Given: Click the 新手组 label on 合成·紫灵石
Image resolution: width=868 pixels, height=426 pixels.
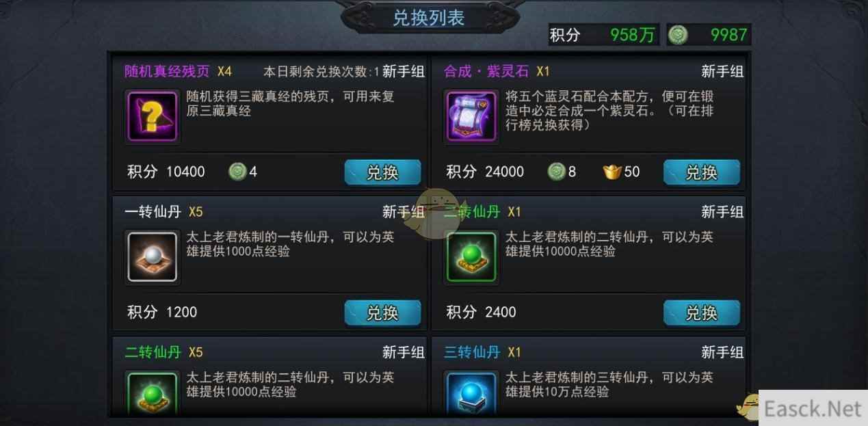Looking at the screenshot, I should click(722, 71).
